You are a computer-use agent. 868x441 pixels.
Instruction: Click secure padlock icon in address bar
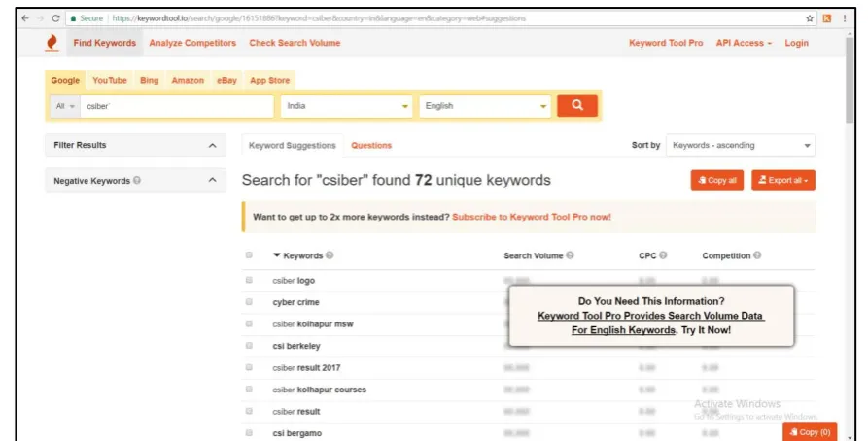click(73, 18)
